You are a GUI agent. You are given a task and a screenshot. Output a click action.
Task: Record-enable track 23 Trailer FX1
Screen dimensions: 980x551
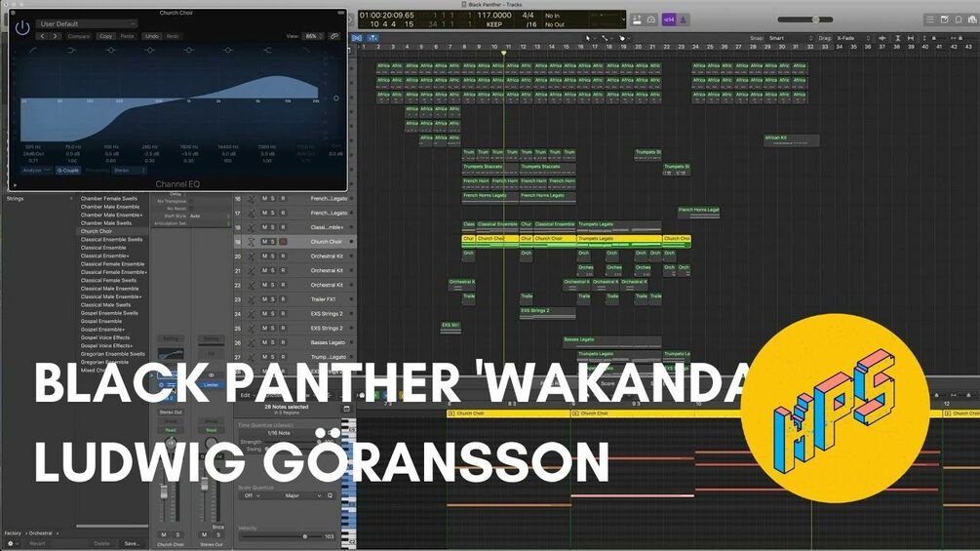click(283, 299)
